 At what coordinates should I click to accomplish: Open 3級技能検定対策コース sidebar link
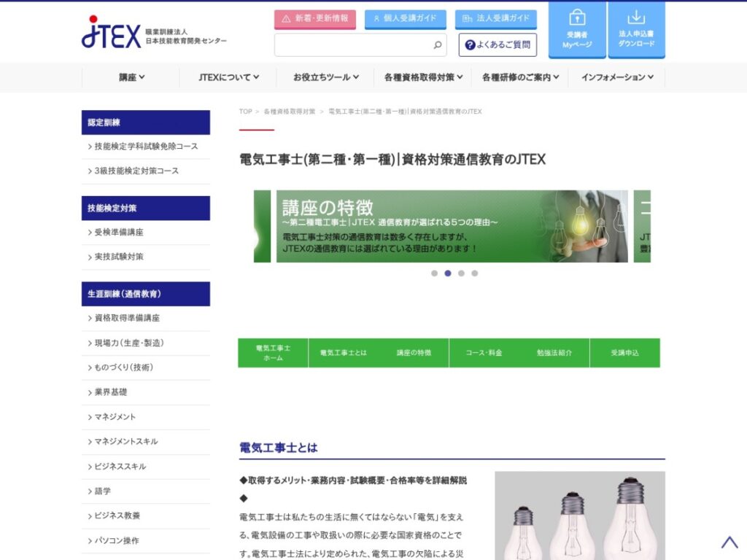pos(146,171)
